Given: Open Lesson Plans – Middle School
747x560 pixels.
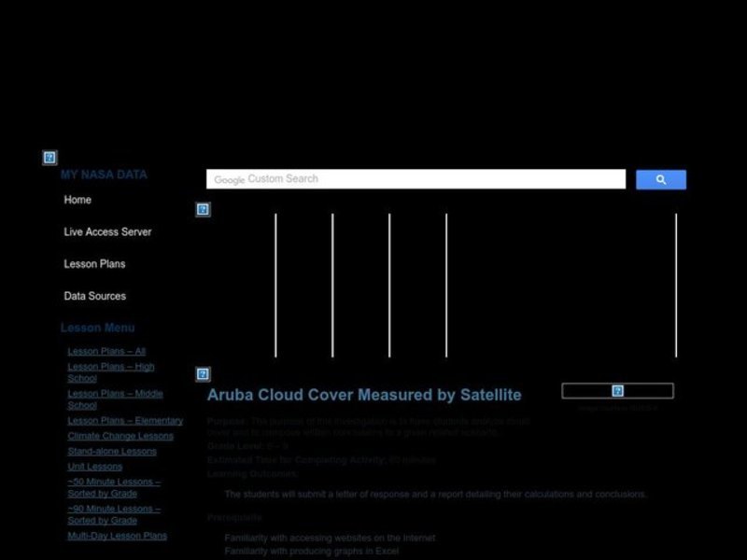Looking at the screenshot, I should tap(112, 398).
